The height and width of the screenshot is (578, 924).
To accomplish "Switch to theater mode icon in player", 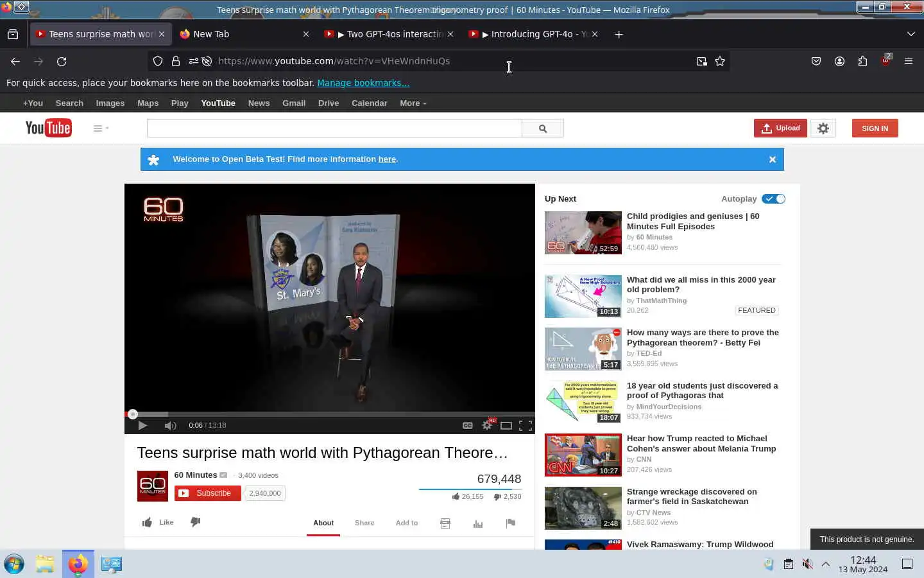I will coord(506,425).
